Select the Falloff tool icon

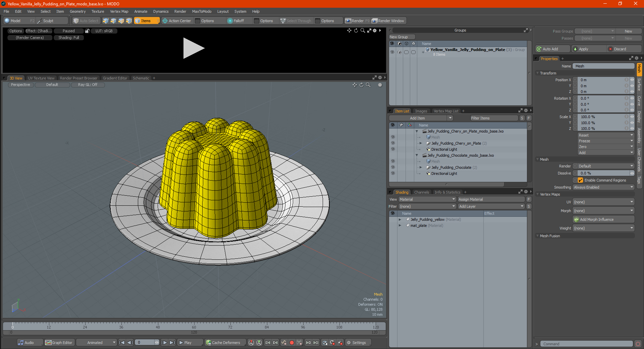point(230,21)
